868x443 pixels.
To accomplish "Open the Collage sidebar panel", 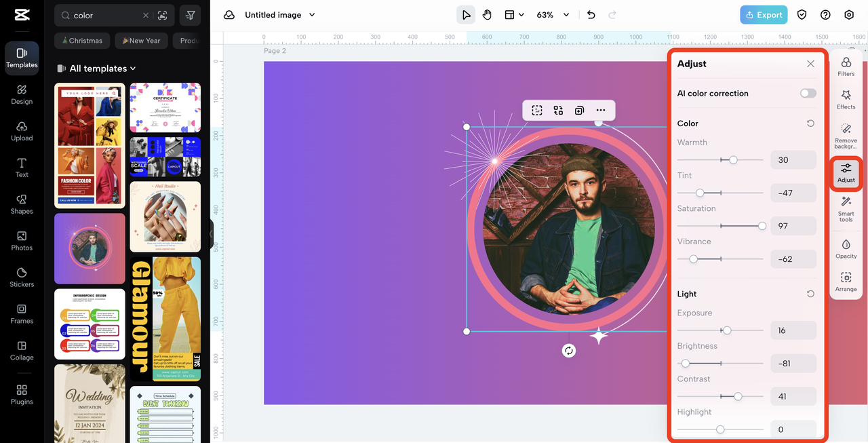I will (x=22, y=351).
